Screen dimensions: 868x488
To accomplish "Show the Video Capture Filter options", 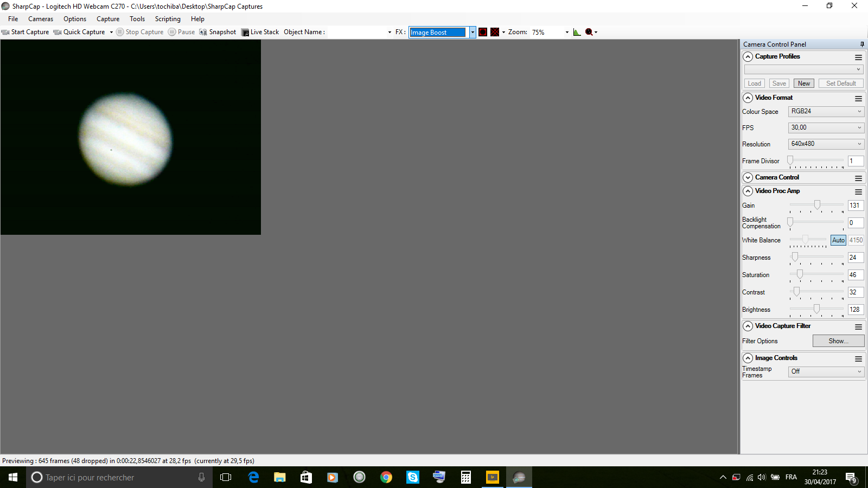I will (838, 341).
